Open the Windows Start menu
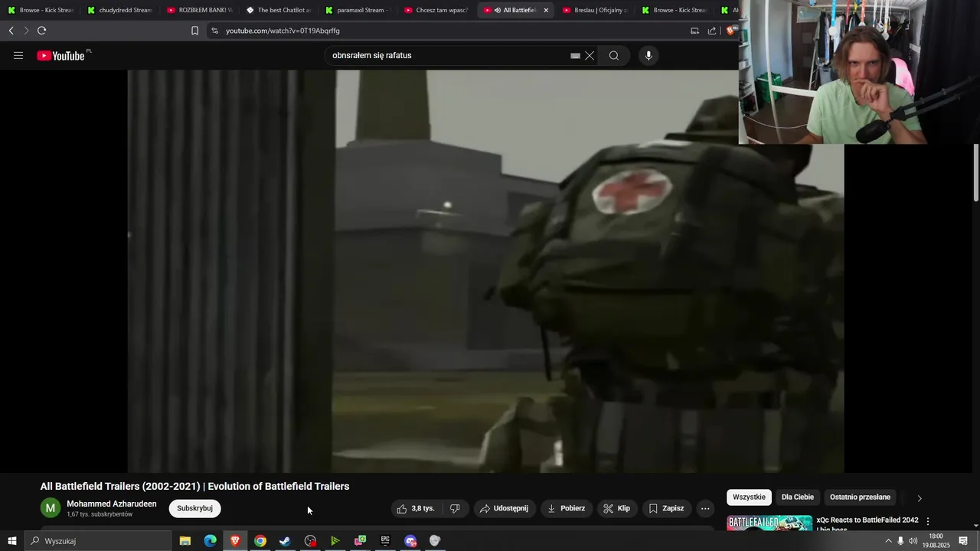Viewport: 980px width, 551px height. (x=12, y=541)
